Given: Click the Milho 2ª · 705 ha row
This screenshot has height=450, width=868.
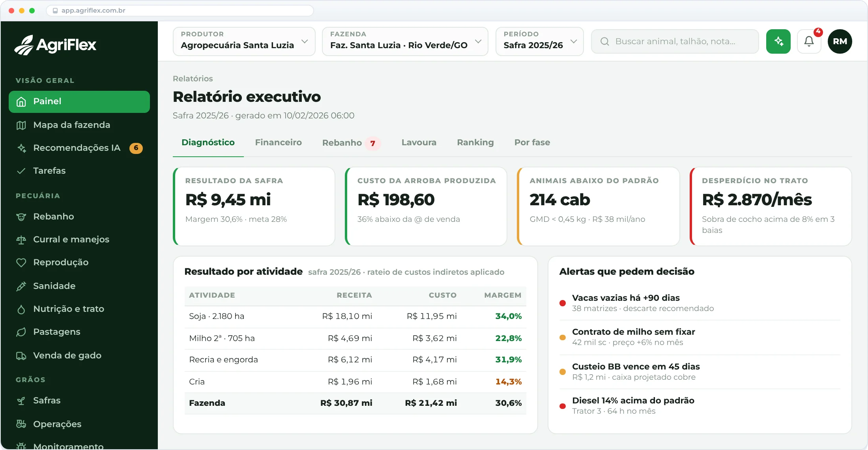Looking at the screenshot, I should [355, 339].
